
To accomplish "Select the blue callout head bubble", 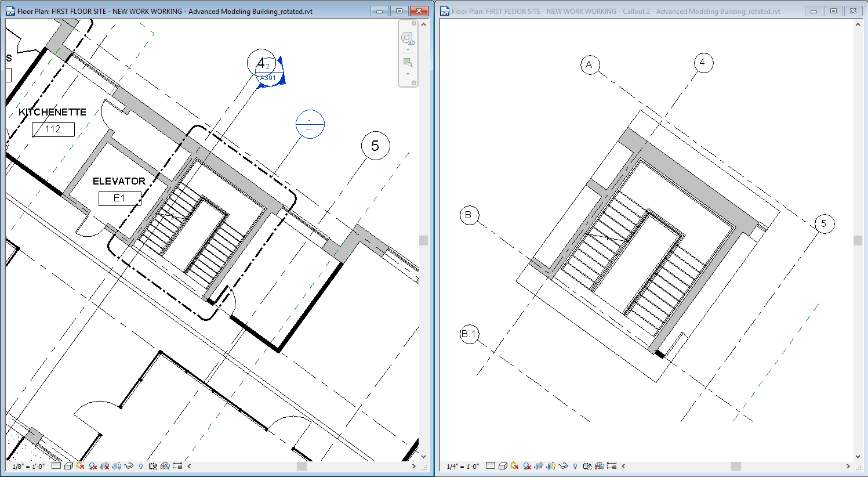I will [310, 124].
